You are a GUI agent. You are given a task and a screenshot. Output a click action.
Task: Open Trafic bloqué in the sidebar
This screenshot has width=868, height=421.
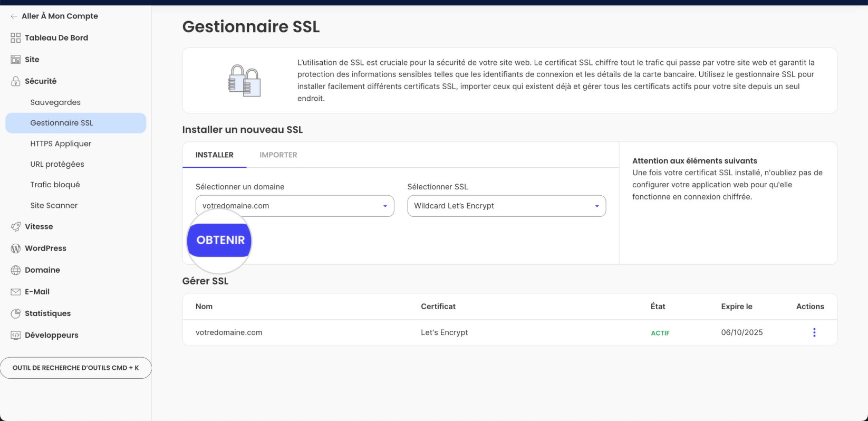pos(55,185)
